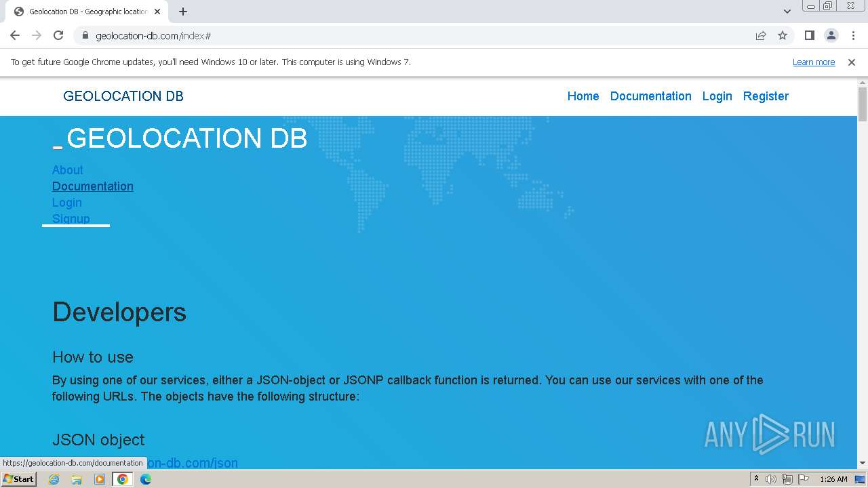Click the Developers heading

[x=119, y=312]
